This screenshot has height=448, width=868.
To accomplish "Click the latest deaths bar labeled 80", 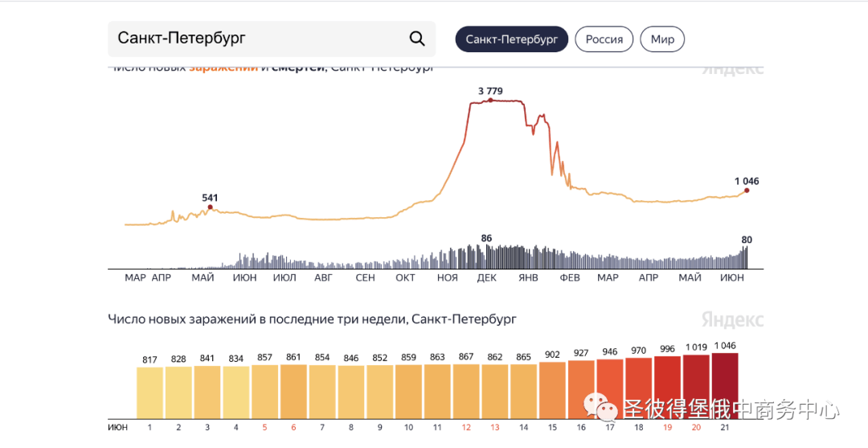I will [x=747, y=257].
